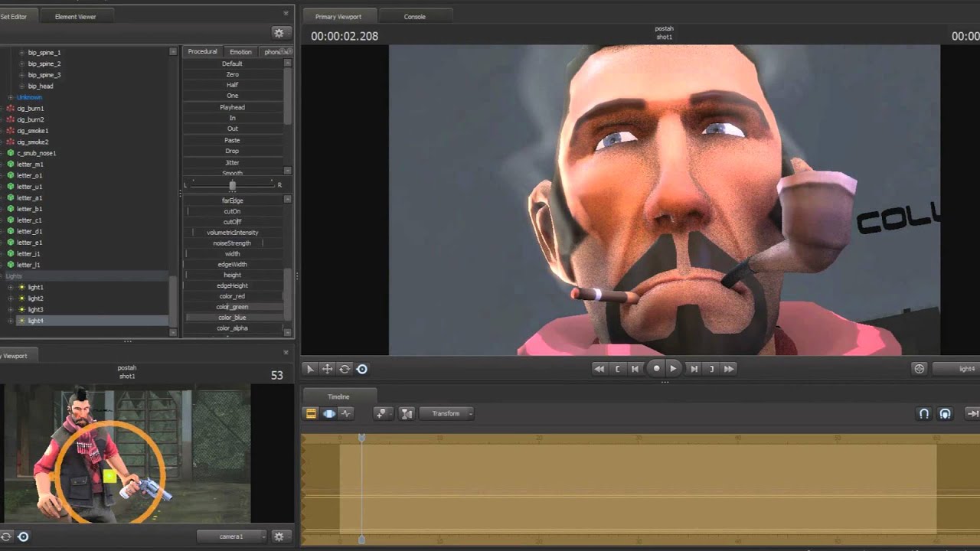Screen dimensions: 980x551
Task: Apply the Zero procedural preset
Action: click(232, 74)
